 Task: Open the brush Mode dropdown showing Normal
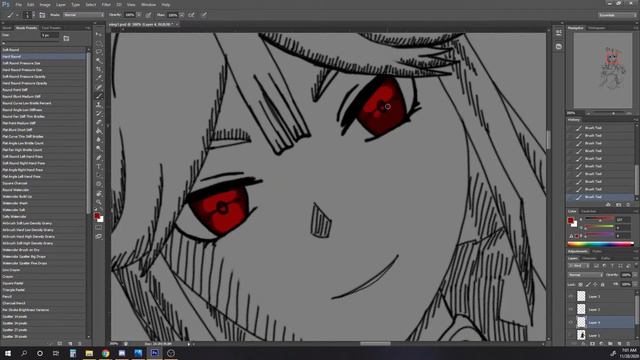point(84,15)
